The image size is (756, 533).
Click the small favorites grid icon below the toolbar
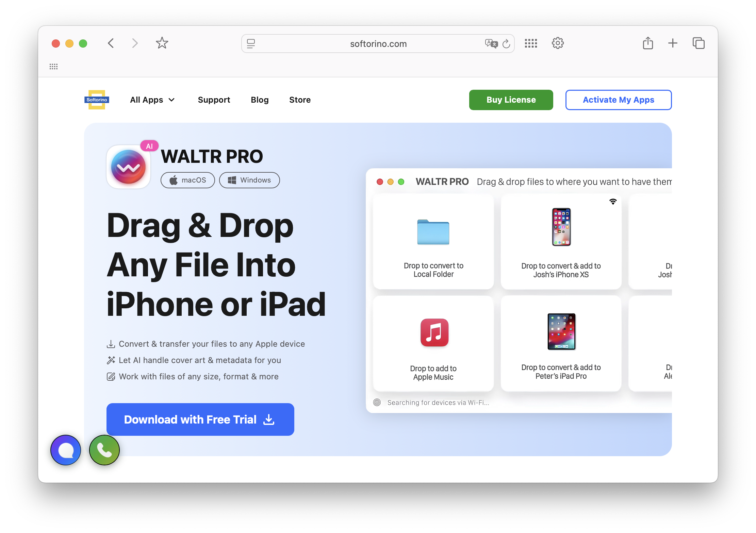[53, 67]
